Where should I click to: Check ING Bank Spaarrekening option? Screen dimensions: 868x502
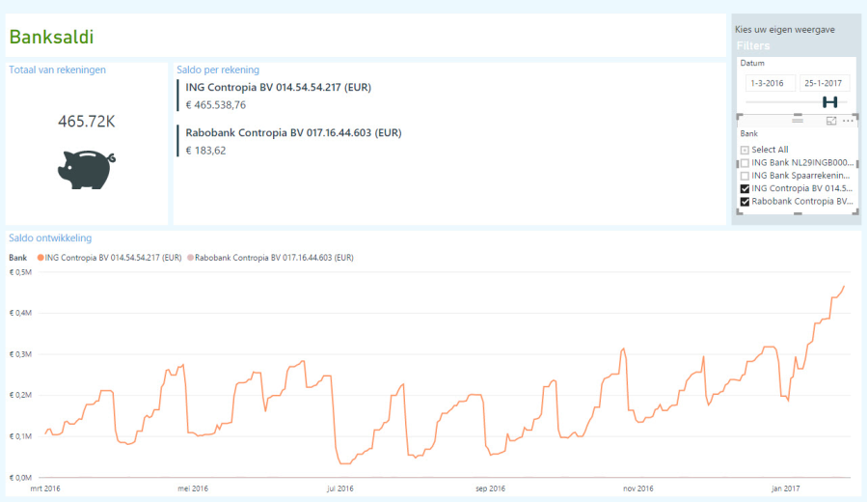pyautogui.click(x=745, y=177)
